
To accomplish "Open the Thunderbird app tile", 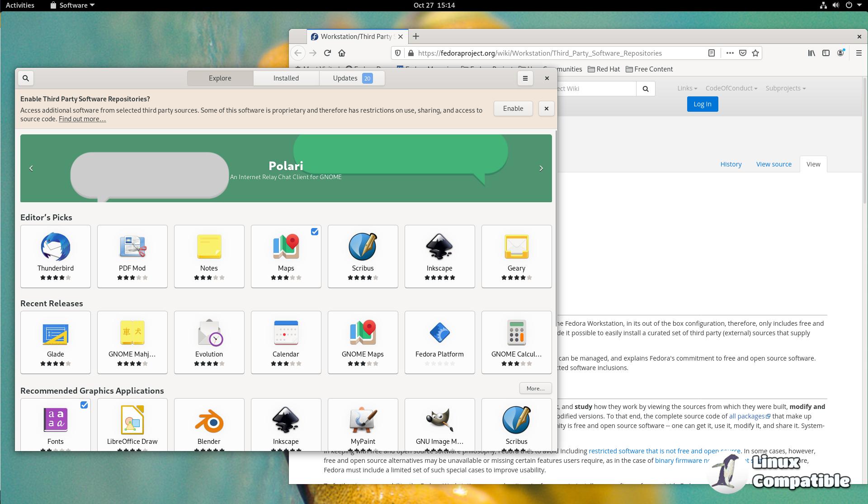I will tap(56, 256).
